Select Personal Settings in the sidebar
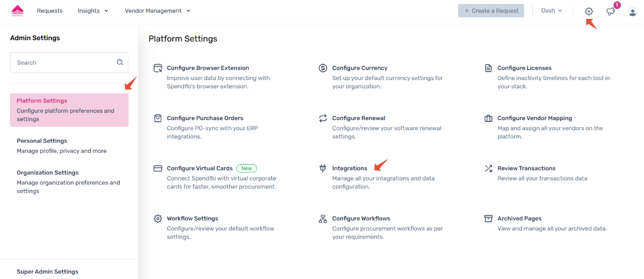644x279 pixels. pyautogui.click(x=42, y=141)
